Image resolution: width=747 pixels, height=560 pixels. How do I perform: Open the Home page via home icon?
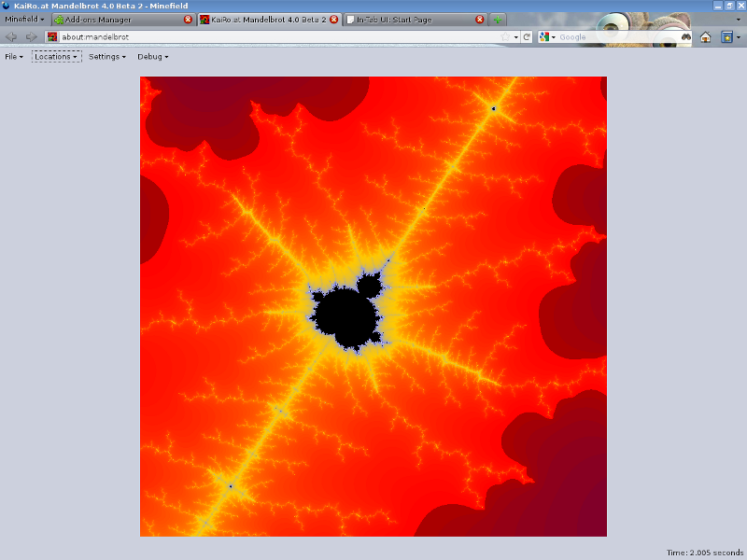click(704, 37)
